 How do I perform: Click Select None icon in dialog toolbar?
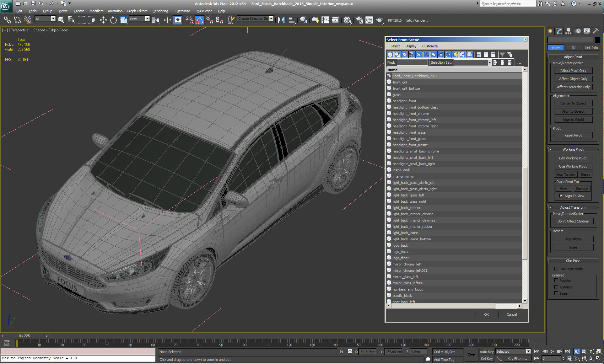coord(486,55)
